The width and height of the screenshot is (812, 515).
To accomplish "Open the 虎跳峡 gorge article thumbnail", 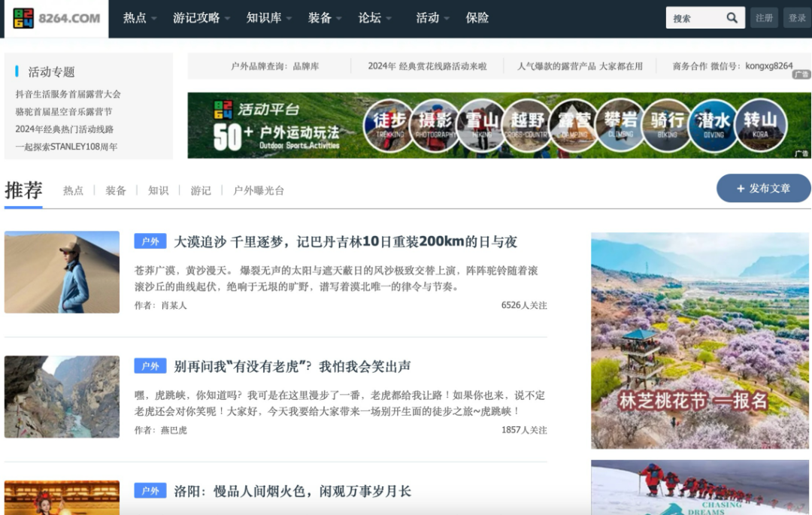I will click(62, 397).
